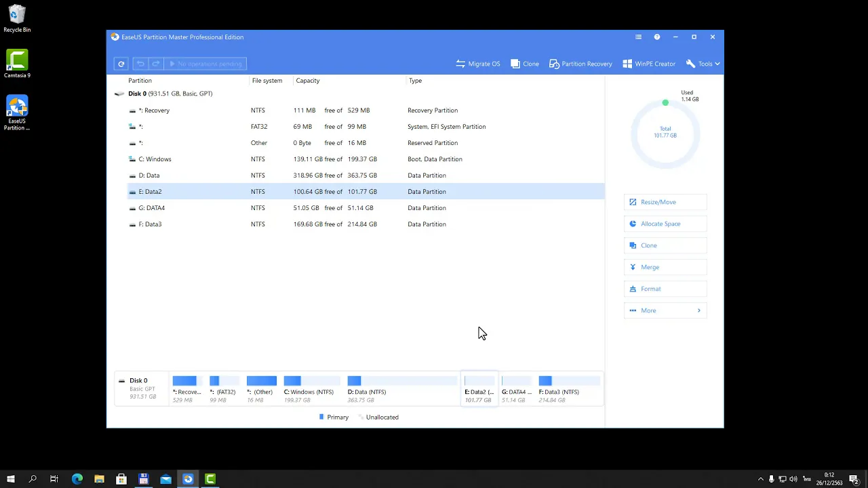Image resolution: width=868 pixels, height=488 pixels.
Task: Click the undo arrow in toolbar
Action: pos(140,64)
